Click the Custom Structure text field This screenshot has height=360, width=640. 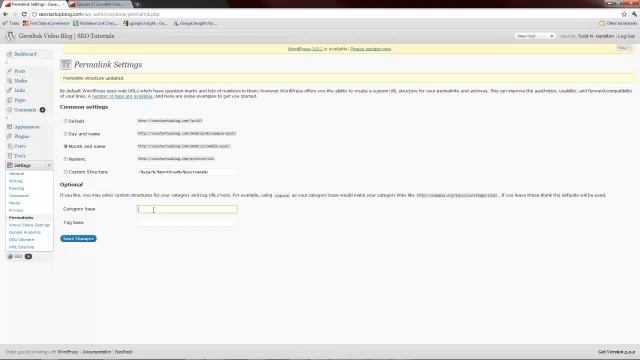point(187,172)
